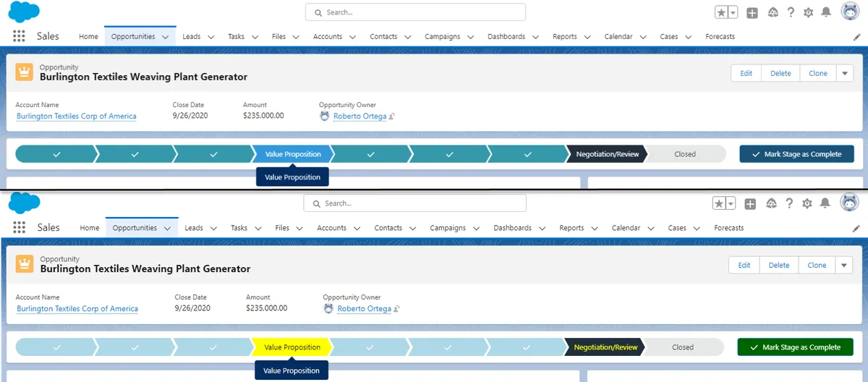This screenshot has width=868, height=382.
Task: Open Favorites star in upper screenshot
Action: click(x=722, y=12)
